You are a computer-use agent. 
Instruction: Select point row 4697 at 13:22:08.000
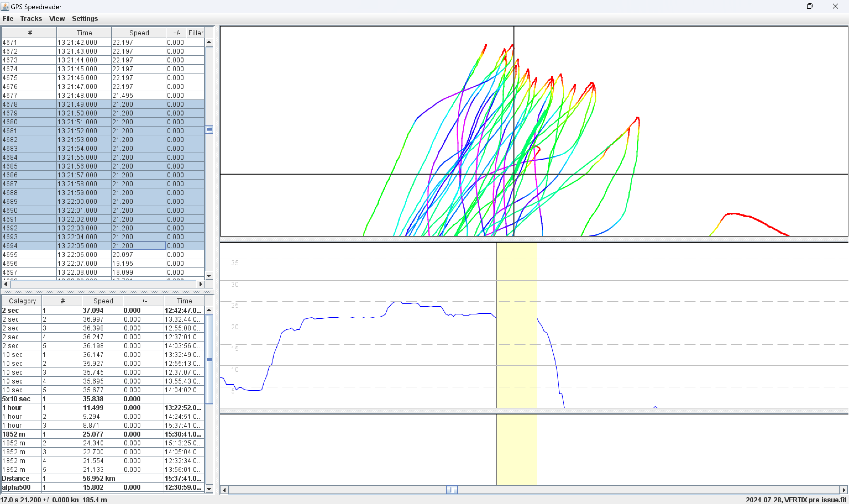[103, 272]
